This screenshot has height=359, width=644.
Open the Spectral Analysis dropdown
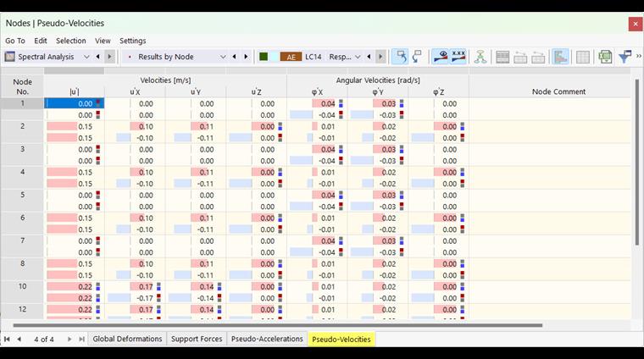click(x=86, y=57)
